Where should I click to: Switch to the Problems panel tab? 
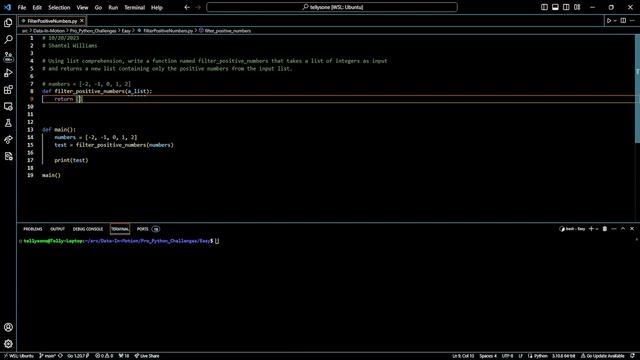[33, 229]
